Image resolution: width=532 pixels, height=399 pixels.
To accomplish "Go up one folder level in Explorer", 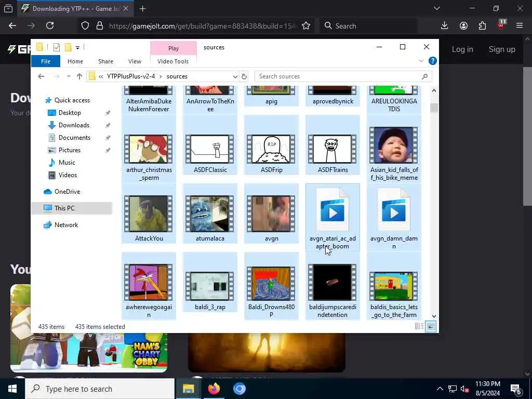I will point(79,76).
